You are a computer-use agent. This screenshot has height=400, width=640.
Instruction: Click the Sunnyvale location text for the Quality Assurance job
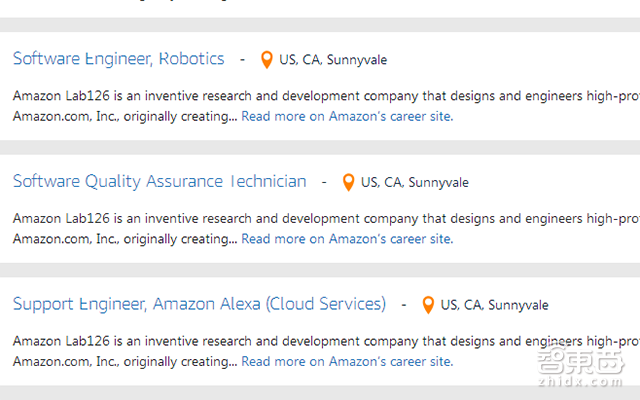click(x=414, y=182)
